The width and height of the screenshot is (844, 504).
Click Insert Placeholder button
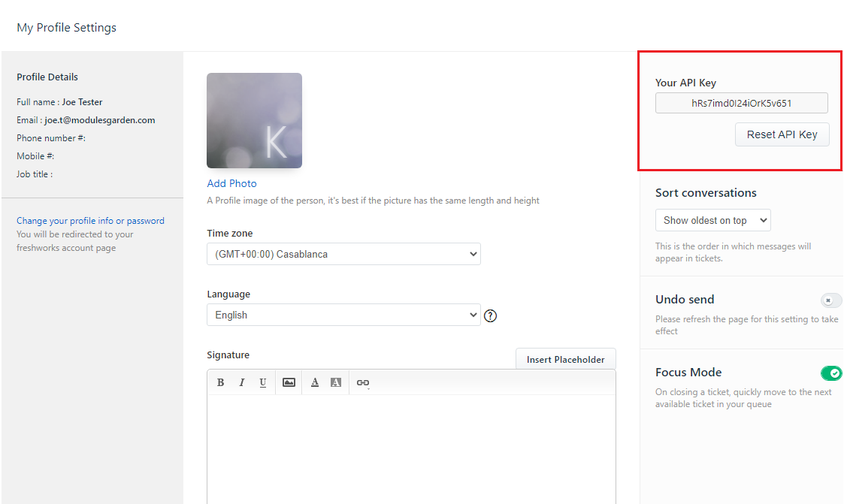pyautogui.click(x=566, y=359)
